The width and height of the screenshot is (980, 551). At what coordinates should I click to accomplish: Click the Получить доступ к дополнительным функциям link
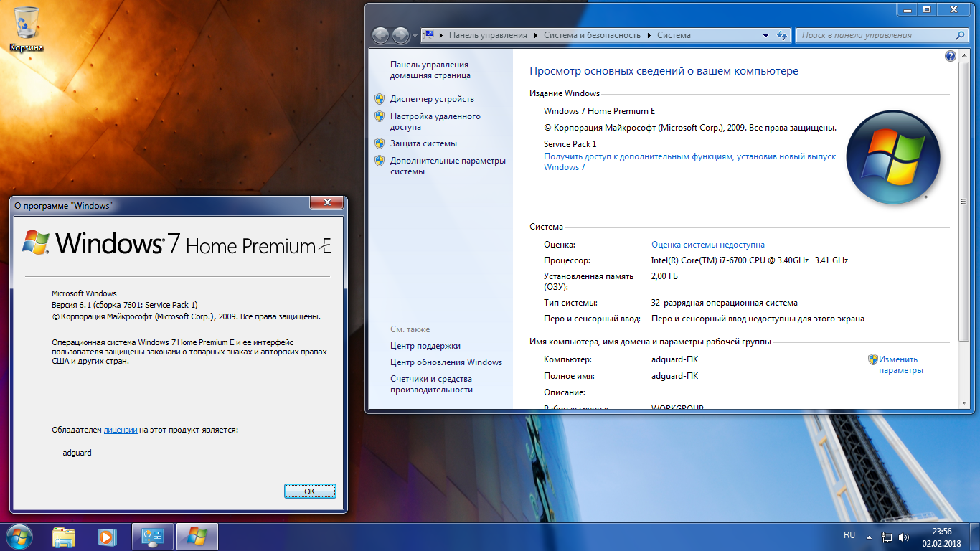(x=689, y=161)
